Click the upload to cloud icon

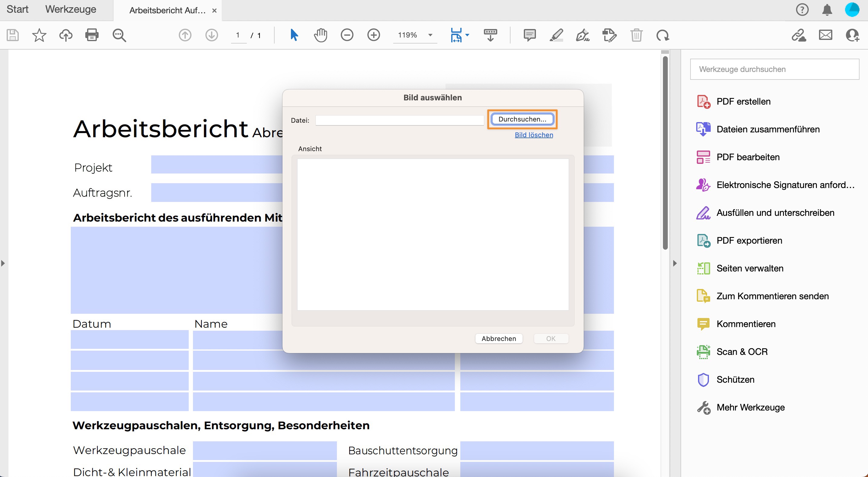(66, 35)
